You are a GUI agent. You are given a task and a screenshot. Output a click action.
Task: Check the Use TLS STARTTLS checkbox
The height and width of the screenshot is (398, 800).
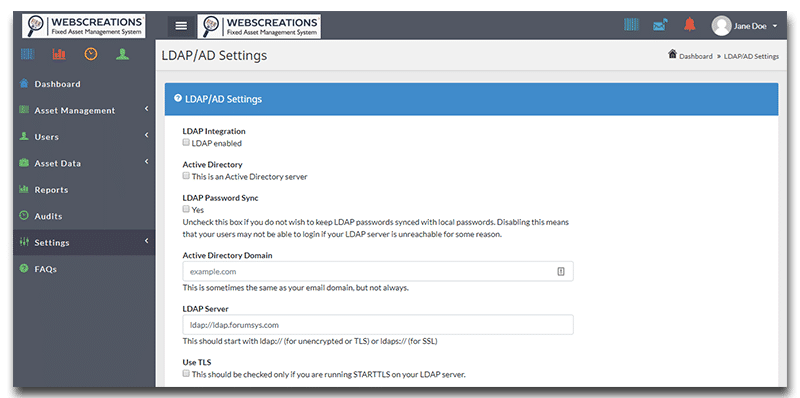186,374
